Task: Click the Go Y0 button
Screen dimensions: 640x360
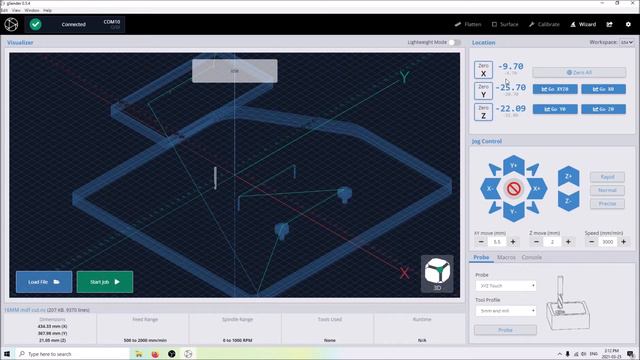Action: [x=555, y=109]
